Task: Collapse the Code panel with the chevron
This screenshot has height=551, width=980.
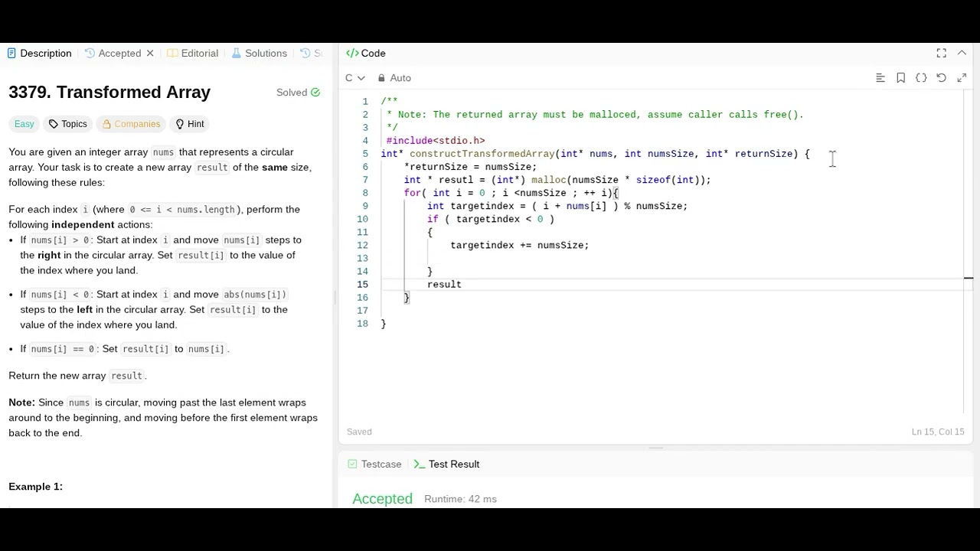Action: (962, 53)
